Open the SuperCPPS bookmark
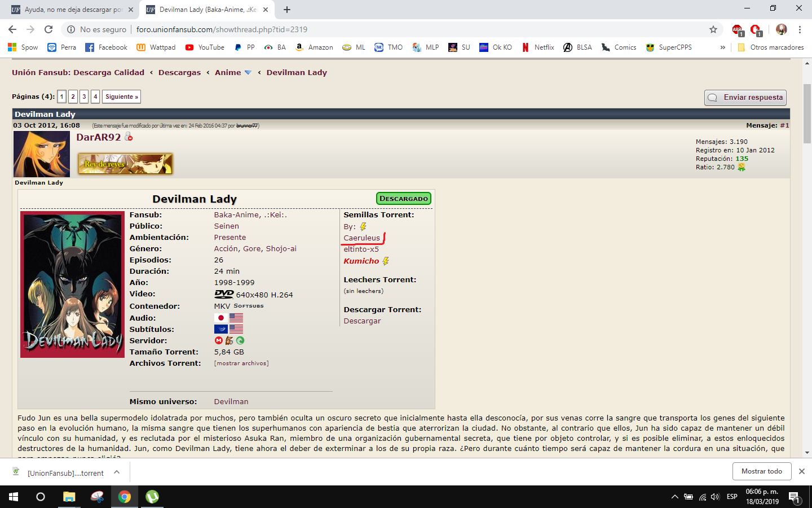Screen dimensions: 812x508 [x=669, y=47]
